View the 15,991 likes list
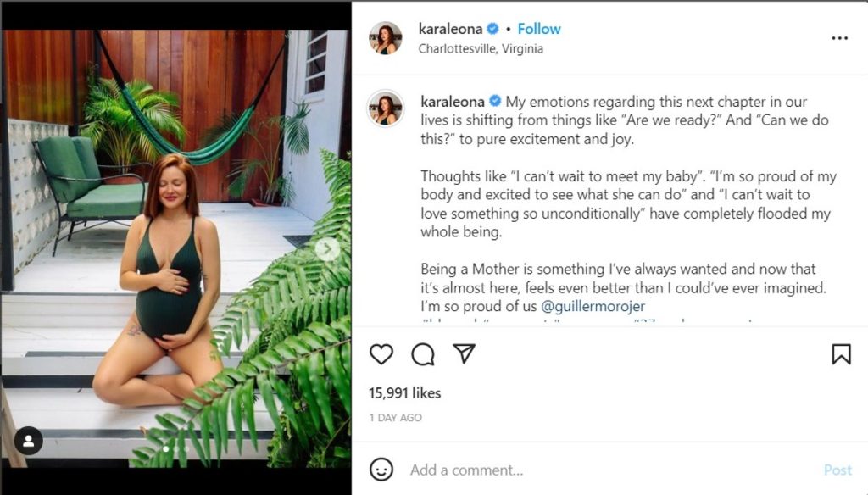The width and height of the screenshot is (868, 495). [x=404, y=393]
